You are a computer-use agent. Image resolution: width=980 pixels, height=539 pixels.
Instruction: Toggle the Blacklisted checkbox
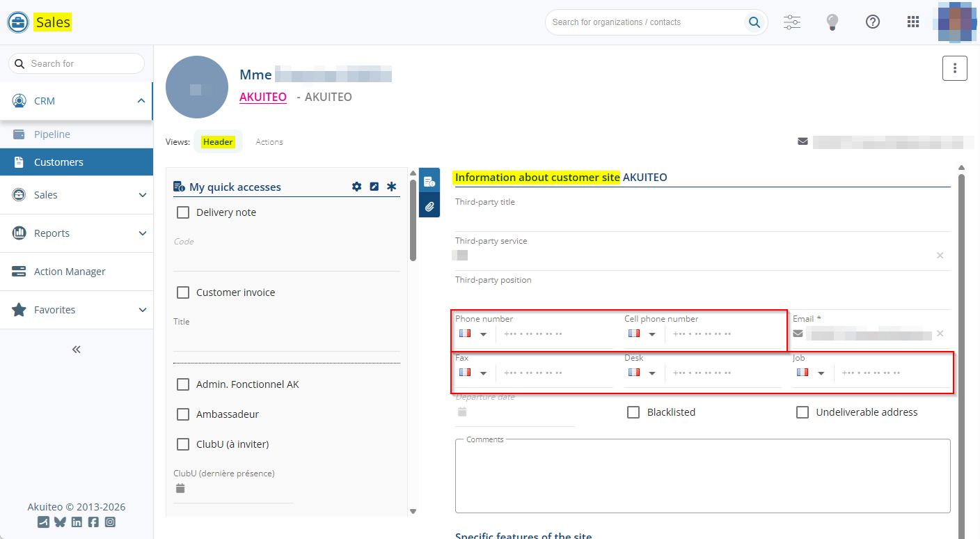tap(633, 412)
